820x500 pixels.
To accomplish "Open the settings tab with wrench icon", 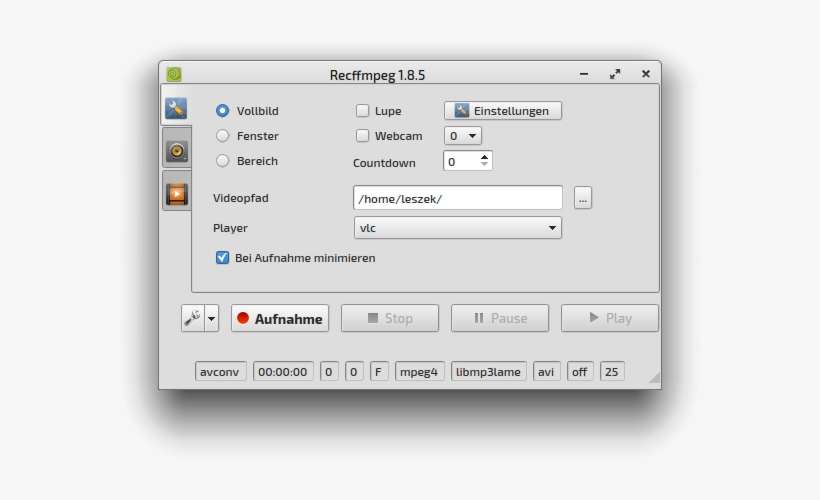I will pos(176,108).
